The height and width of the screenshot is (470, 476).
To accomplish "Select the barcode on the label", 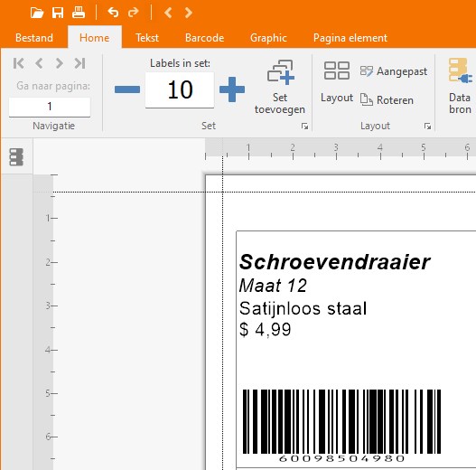I will (x=341, y=426).
